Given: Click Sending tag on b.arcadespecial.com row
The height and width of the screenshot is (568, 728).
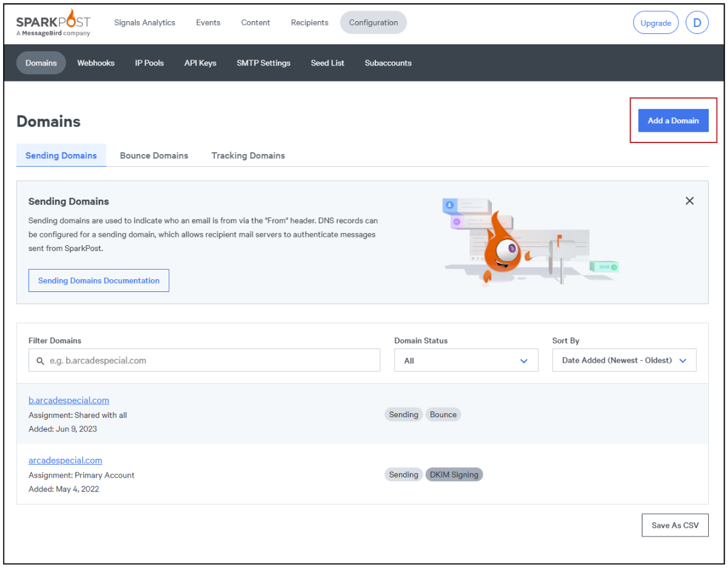Looking at the screenshot, I should [403, 415].
